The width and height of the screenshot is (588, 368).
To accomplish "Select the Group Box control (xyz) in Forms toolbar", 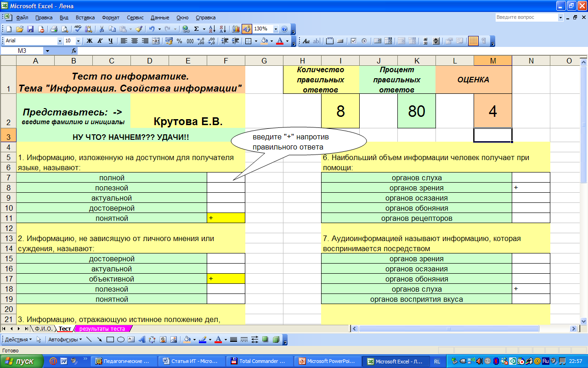I will click(330, 41).
